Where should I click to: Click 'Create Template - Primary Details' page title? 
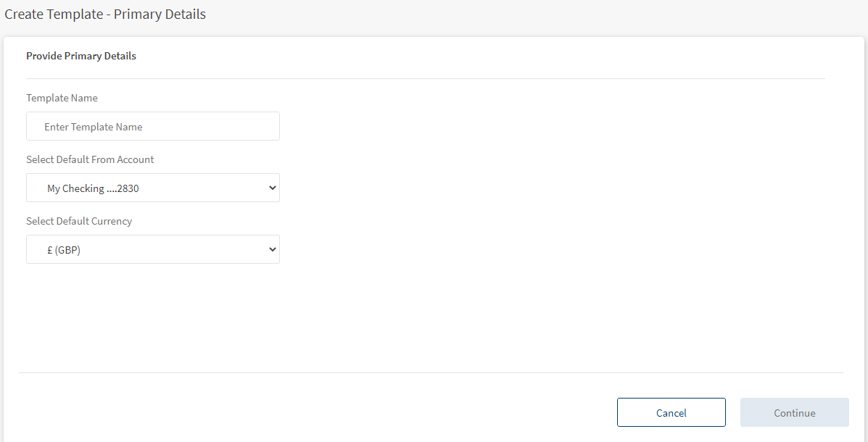pos(105,14)
